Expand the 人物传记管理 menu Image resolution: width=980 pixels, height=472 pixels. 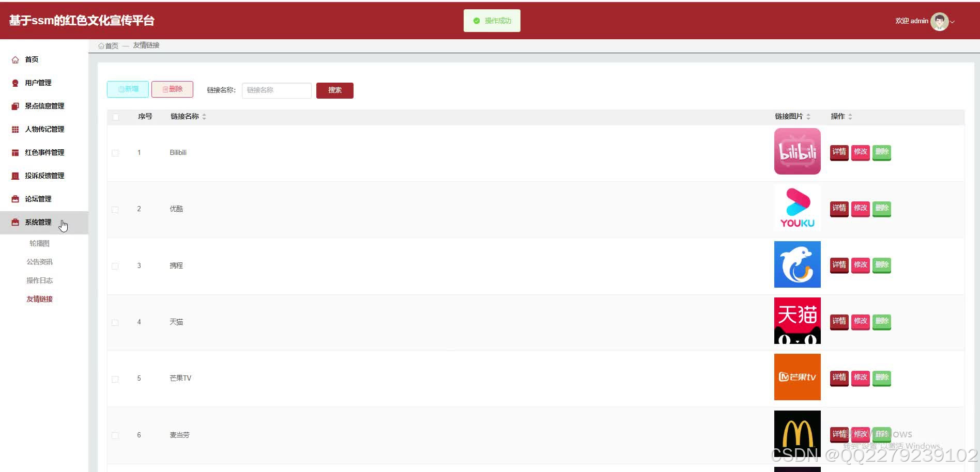(x=44, y=130)
